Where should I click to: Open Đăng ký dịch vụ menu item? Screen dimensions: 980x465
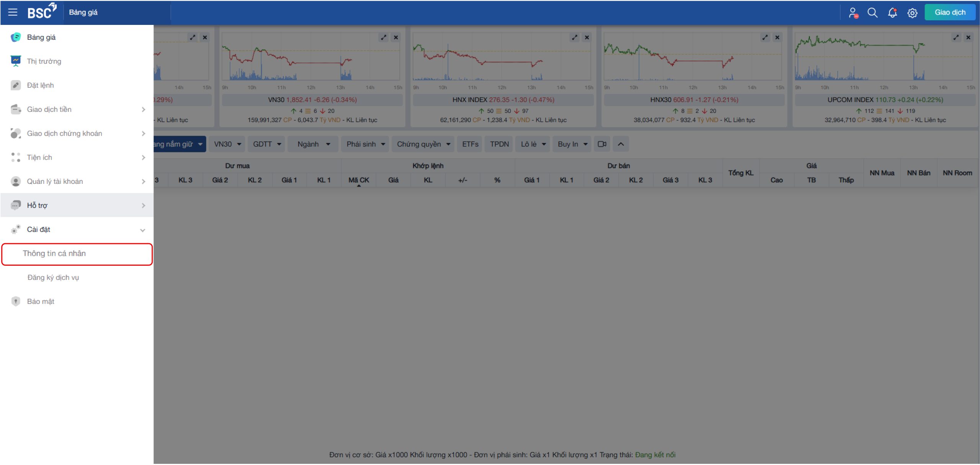(x=53, y=277)
